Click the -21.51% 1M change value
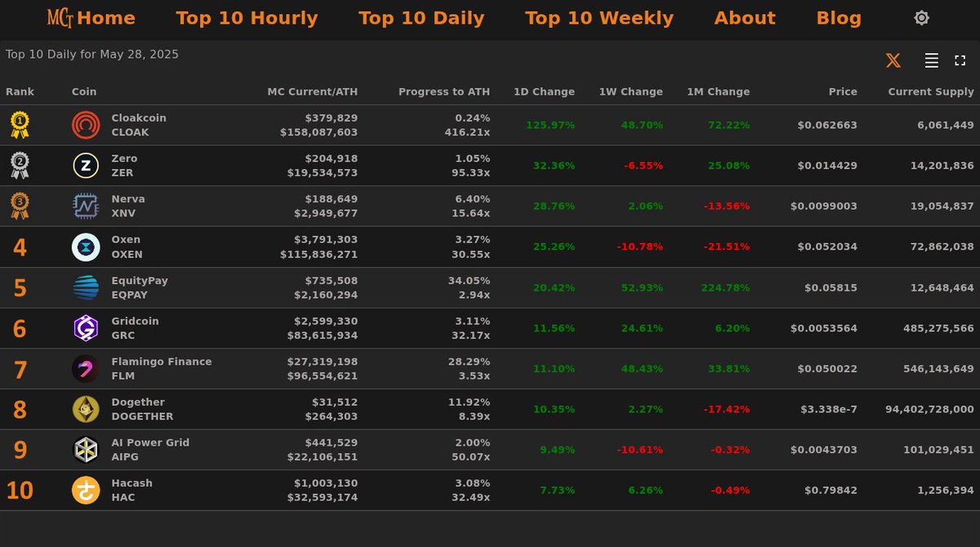Image resolution: width=980 pixels, height=547 pixels. point(726,247)
